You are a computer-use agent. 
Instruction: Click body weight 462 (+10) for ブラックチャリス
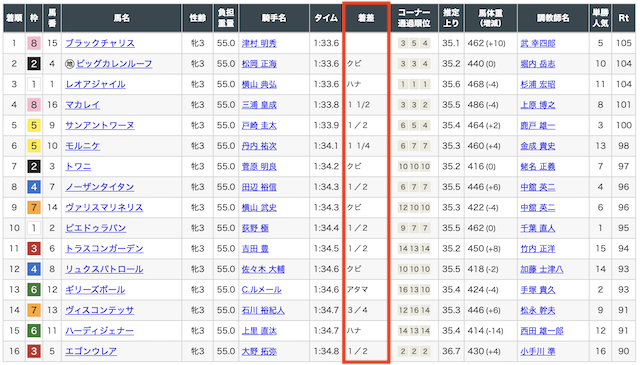click(487, 43)
